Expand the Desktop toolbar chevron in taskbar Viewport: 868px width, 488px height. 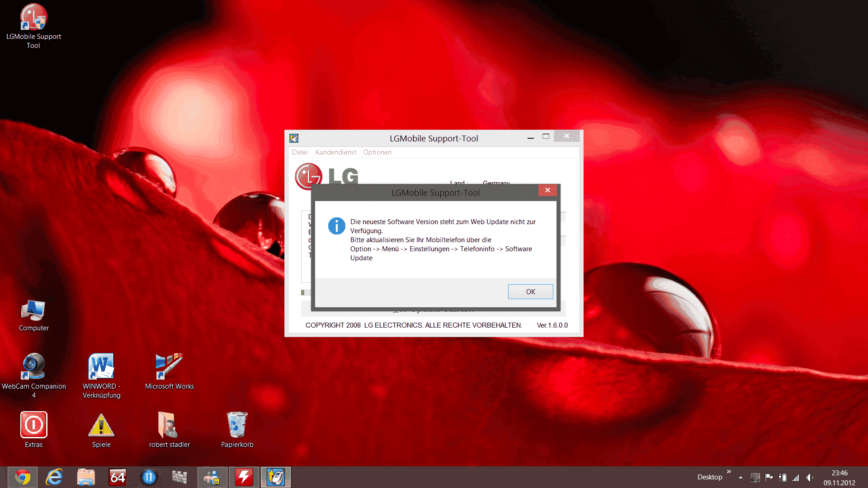click(x=729, y=472)
